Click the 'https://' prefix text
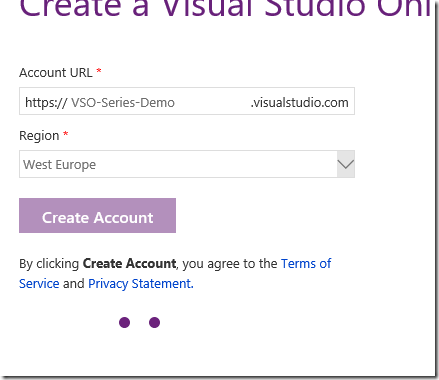 pos(47,103)
